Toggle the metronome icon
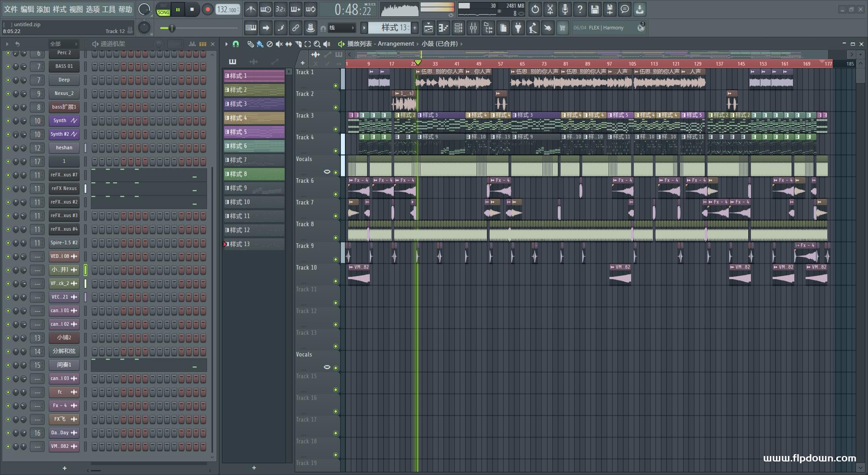Screen dimensions: 868x475 (x=251, y=9)
